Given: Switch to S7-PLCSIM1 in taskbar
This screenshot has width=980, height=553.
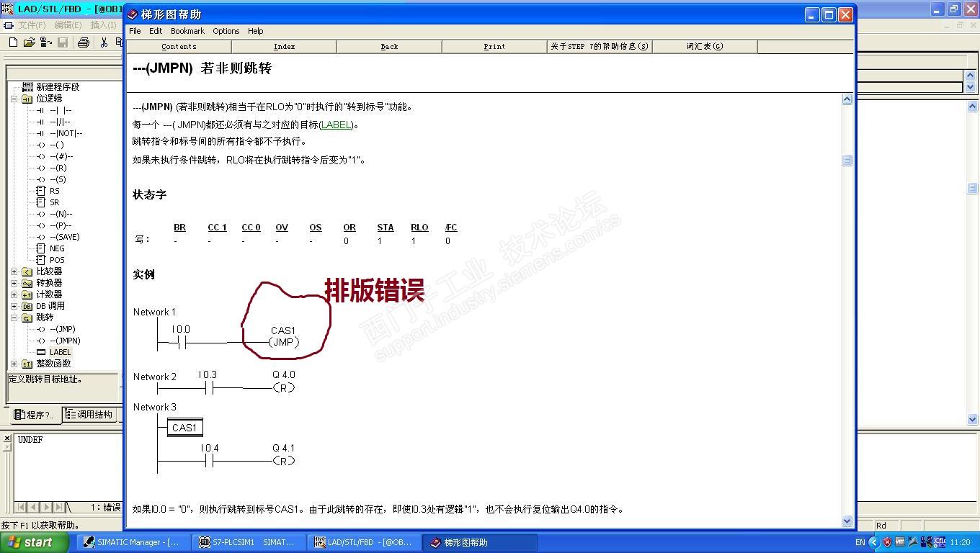Looking at the screenshot, I should tap(249, 543).
